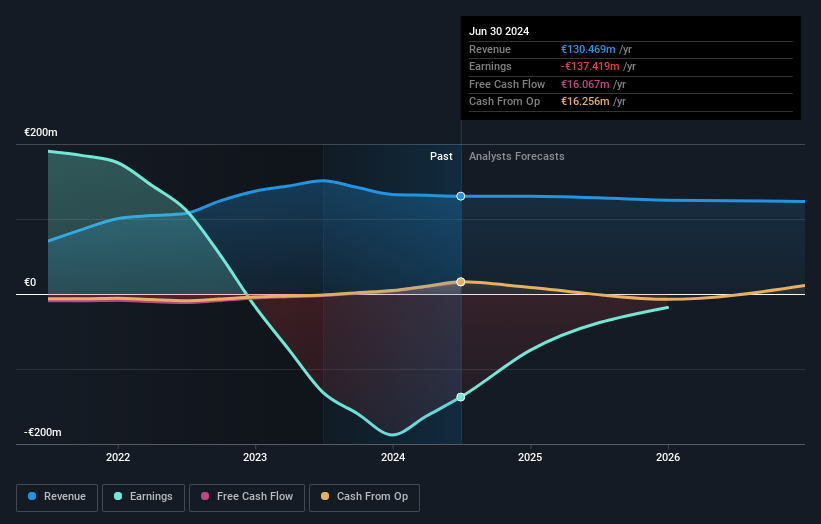The width and height of the screenshot is (821, 524).
Task: Click the 2025 x-axis label
Action: (x=530, y=458)
